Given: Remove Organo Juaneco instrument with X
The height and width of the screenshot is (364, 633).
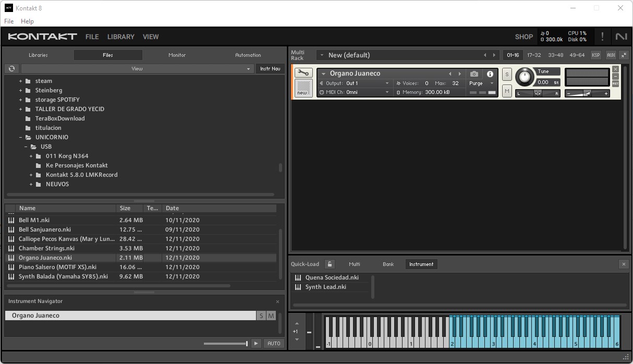Looking at the screenshot, I should (x=615, y=69).
